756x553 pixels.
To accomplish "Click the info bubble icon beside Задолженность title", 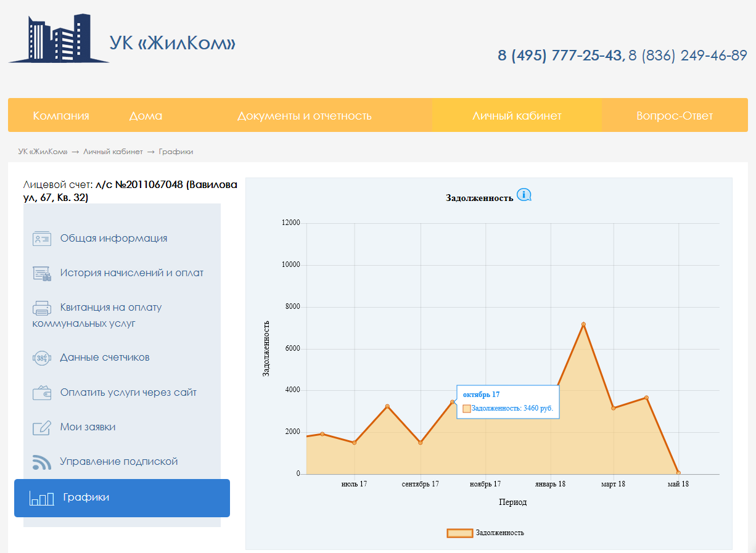I will (x=524, y=195).
